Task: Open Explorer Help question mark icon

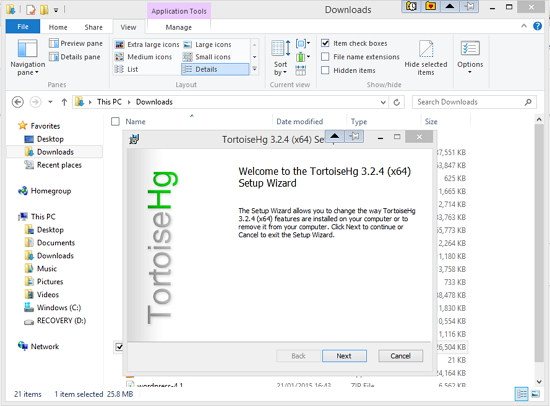Action: click(x=537, y=26)
